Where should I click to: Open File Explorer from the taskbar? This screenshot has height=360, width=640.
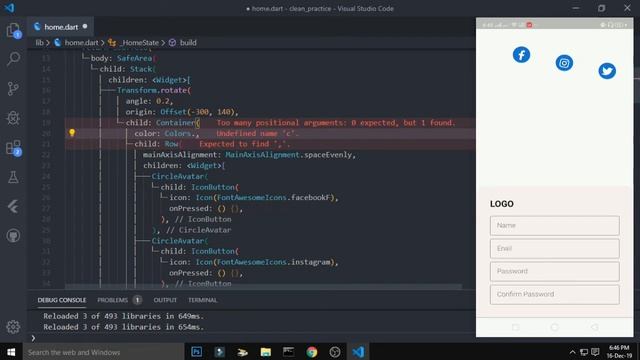tap(266, 352)
